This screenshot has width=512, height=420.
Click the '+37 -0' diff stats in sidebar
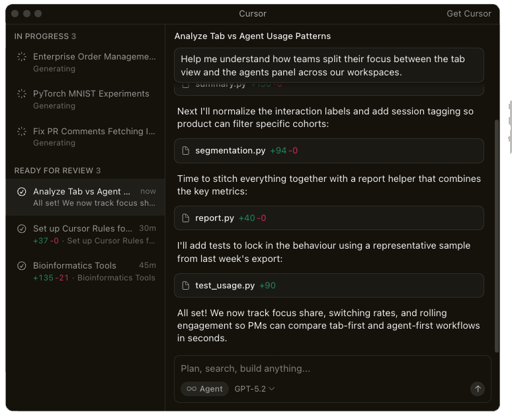click(46, 241)
